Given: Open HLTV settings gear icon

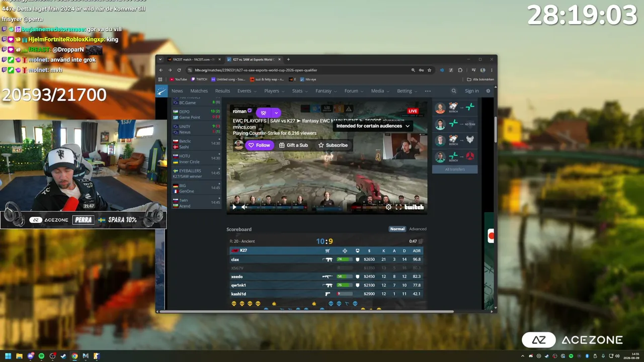Looking at the screenshot, I should (488, 91).
